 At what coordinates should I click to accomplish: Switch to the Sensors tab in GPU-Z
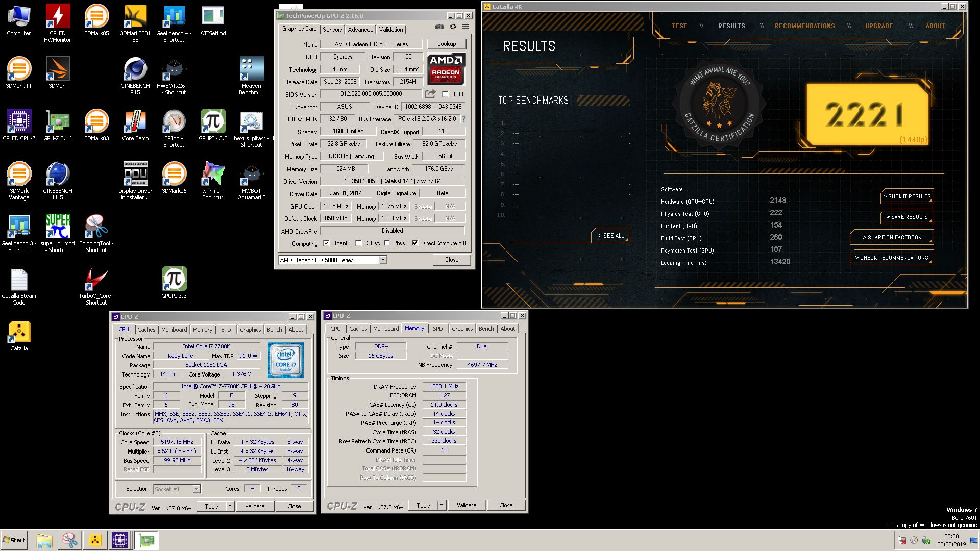[332, 30]
